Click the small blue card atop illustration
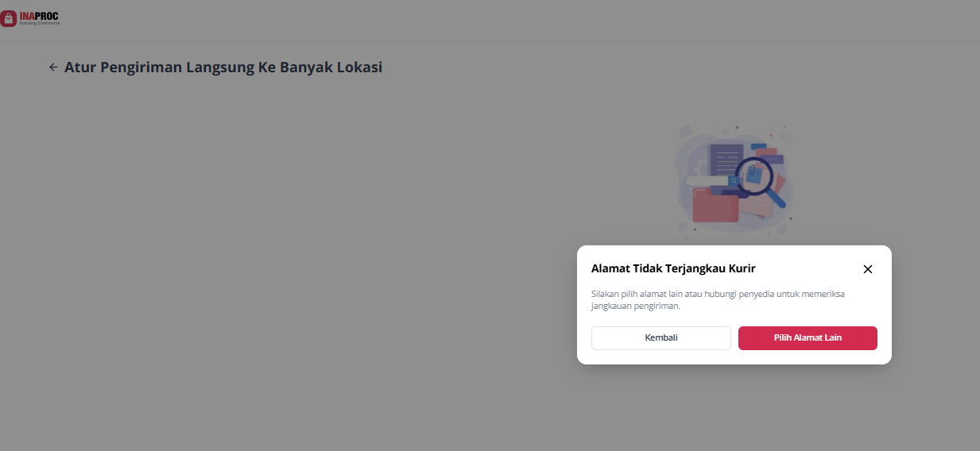This screenshot has height=451, width=980. pyautogui.click(x=758, y=146)
